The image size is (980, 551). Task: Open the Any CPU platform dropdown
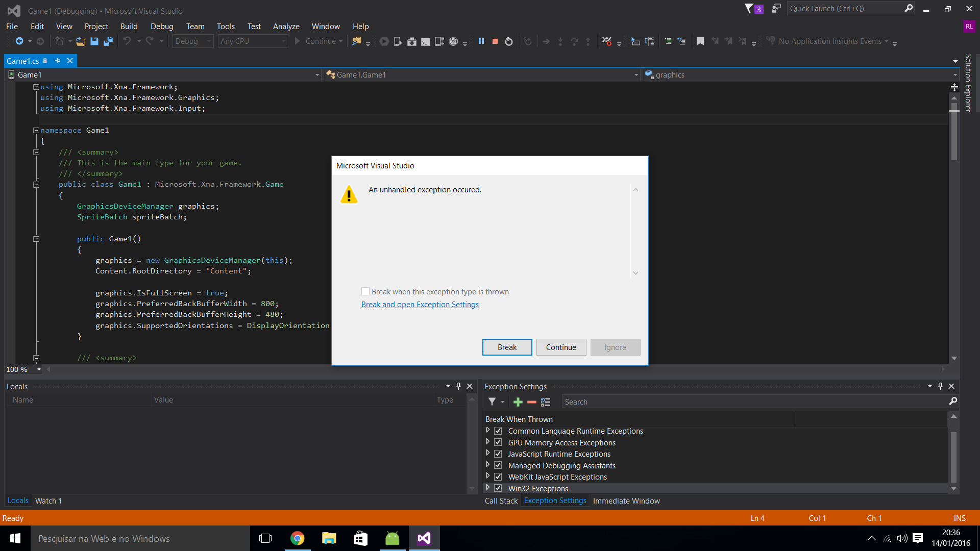(253, 41)
